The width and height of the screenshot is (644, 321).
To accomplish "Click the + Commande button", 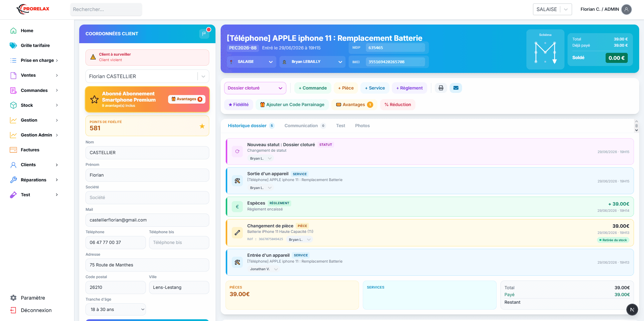I will (x=313, y=88).
